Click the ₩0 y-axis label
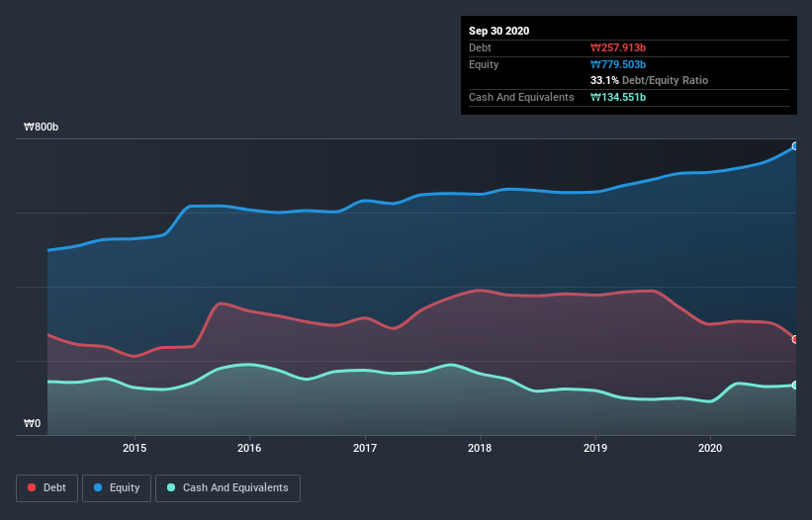Viewport: 812px width, 520px height. 32,423
